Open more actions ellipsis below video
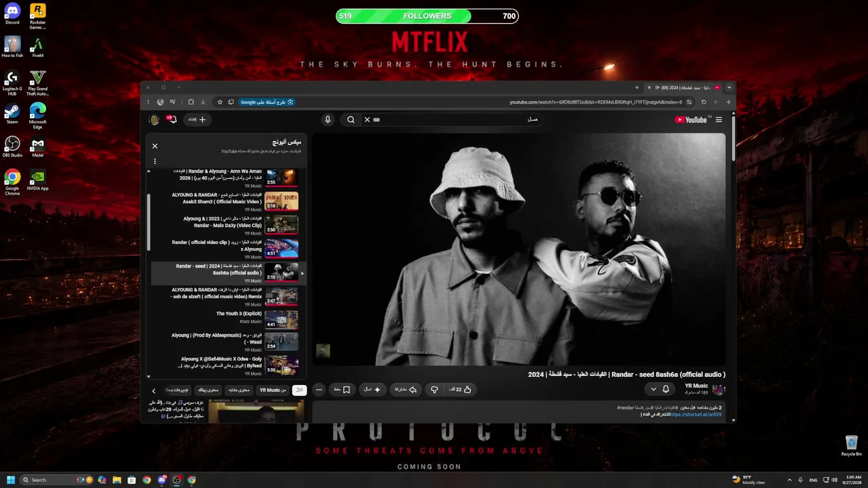This screenshot has height=488, width=868. click(x=319, y=390)
